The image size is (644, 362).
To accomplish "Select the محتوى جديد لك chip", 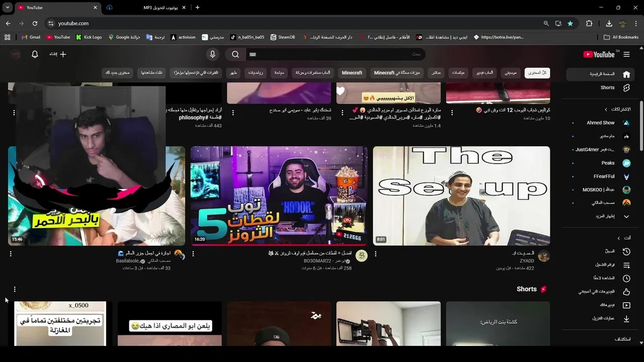I will pos(117,73).
